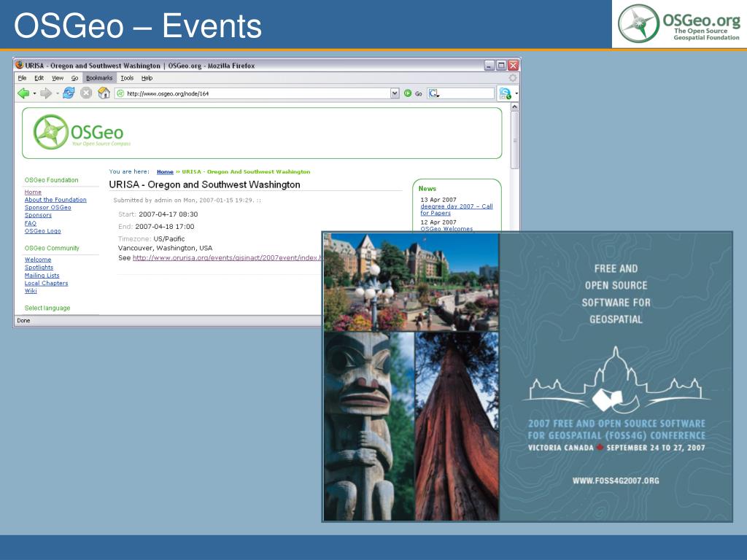Click the Reload page icon
The image size is (747, 560).
69,93
